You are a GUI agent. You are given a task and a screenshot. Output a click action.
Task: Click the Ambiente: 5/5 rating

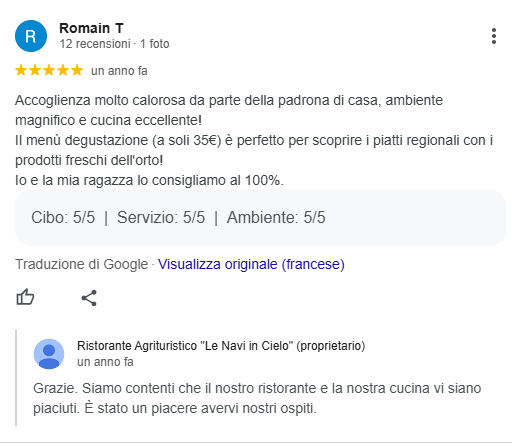point(276,217)
